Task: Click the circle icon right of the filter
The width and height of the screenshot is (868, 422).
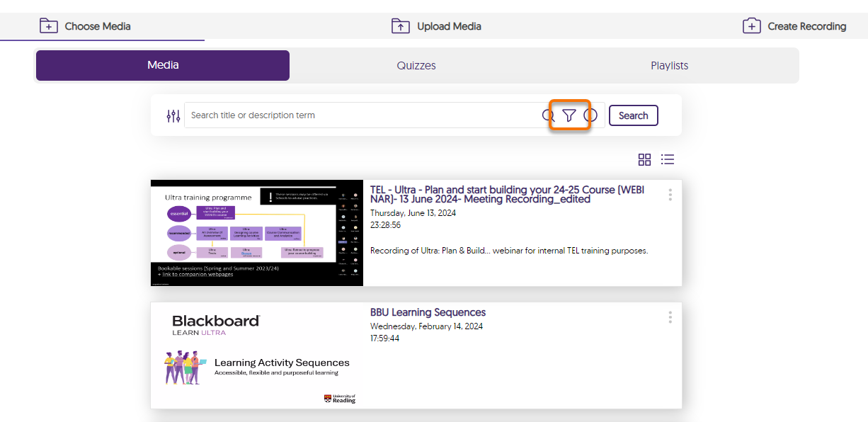Action: point(591,115)
